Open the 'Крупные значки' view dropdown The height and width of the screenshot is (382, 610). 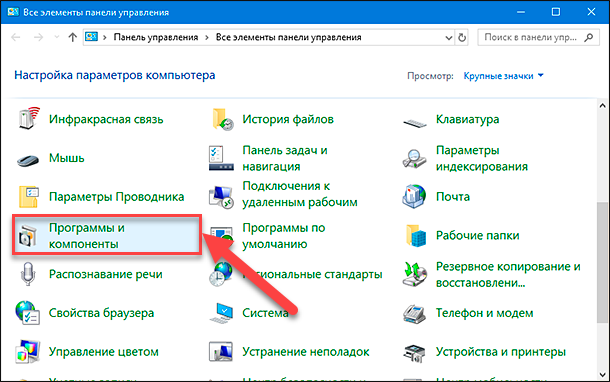coord(503,76)
